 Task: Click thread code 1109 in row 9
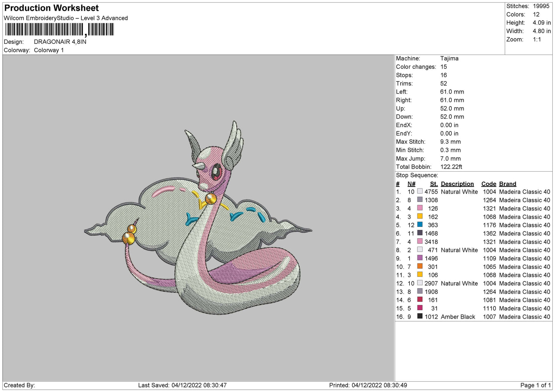tap(489, 258)
